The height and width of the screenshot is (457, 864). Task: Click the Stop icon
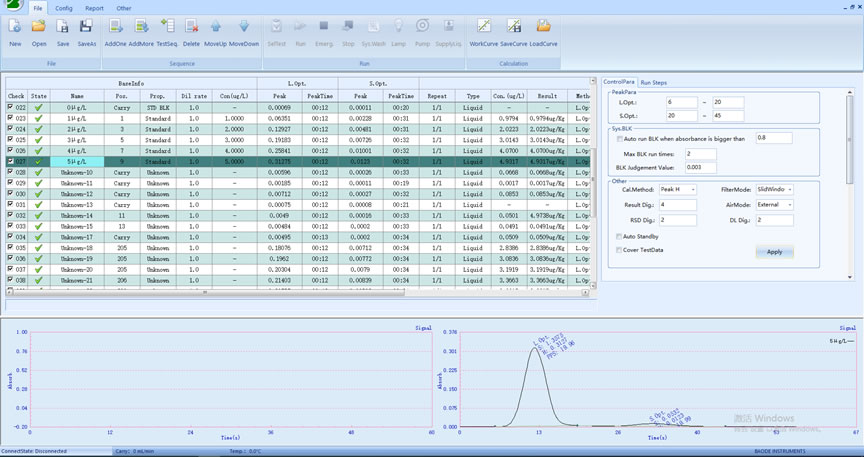point(348,26)
